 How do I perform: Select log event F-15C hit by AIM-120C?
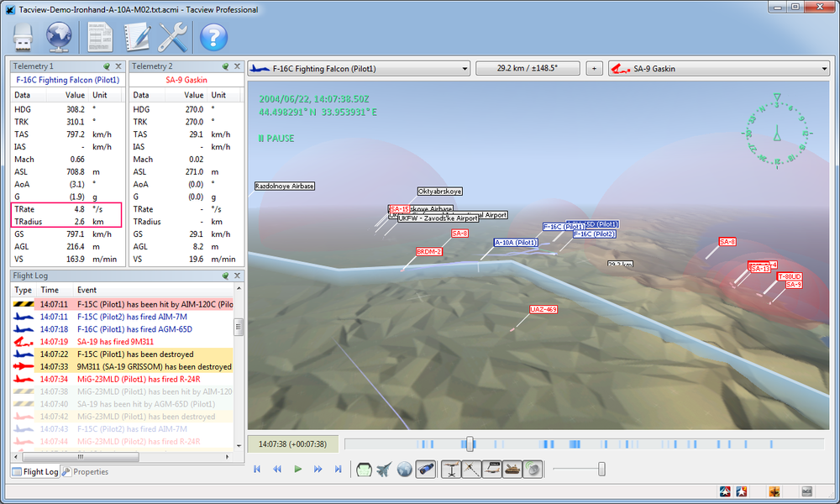(123, 304)
